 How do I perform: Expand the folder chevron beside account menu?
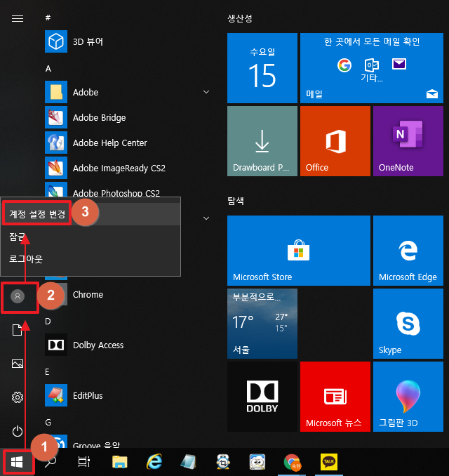click(206, 218)
